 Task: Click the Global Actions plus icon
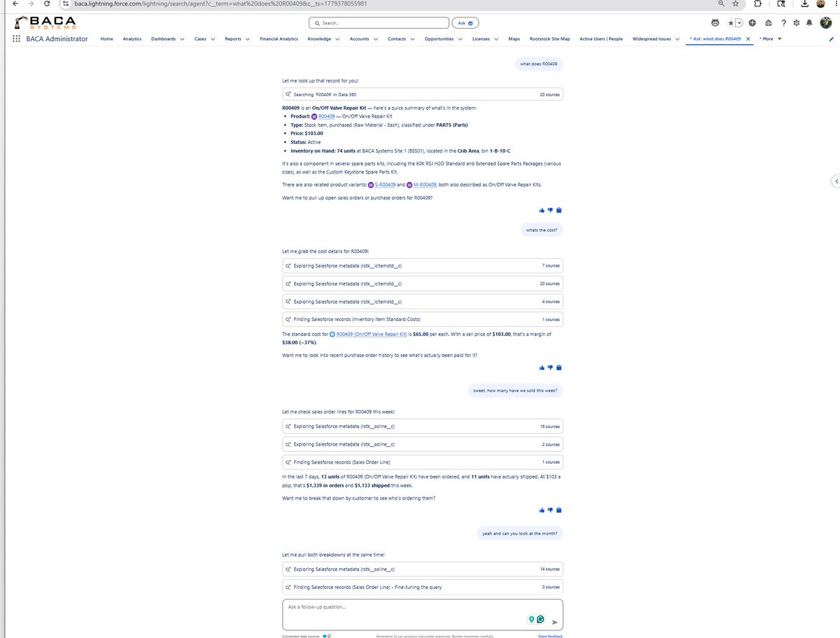coord(752,23)
